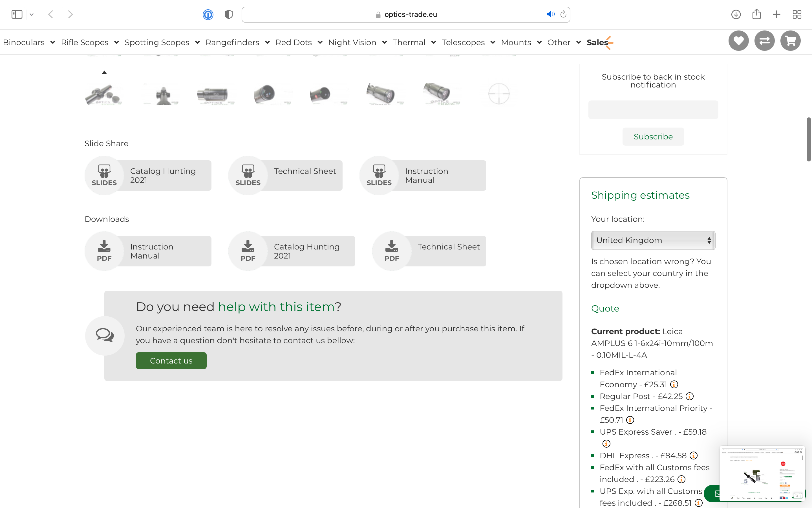Click the optics-trade.eu address bar

point(406,14)
